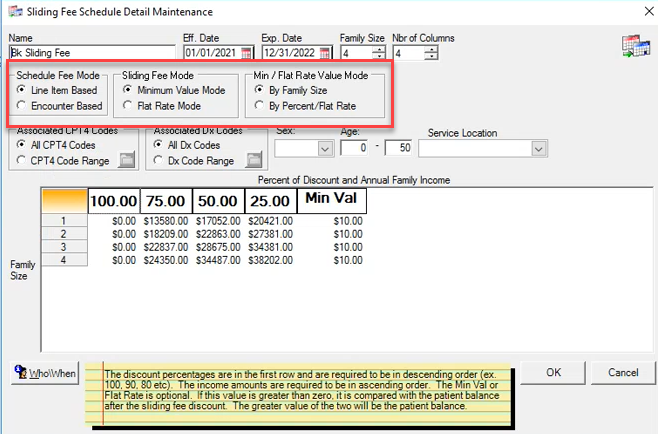
Task: Click the $34487.00 income cell
Action: coord(218,260)
